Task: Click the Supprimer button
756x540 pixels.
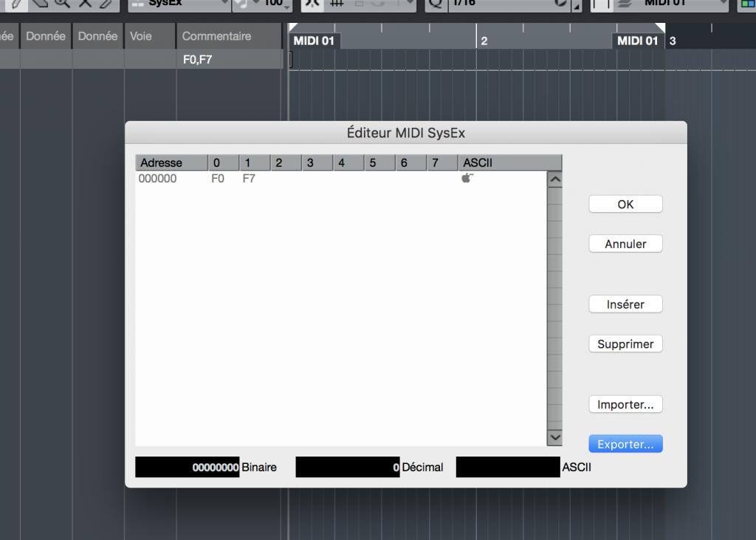Action: point(625,344)
